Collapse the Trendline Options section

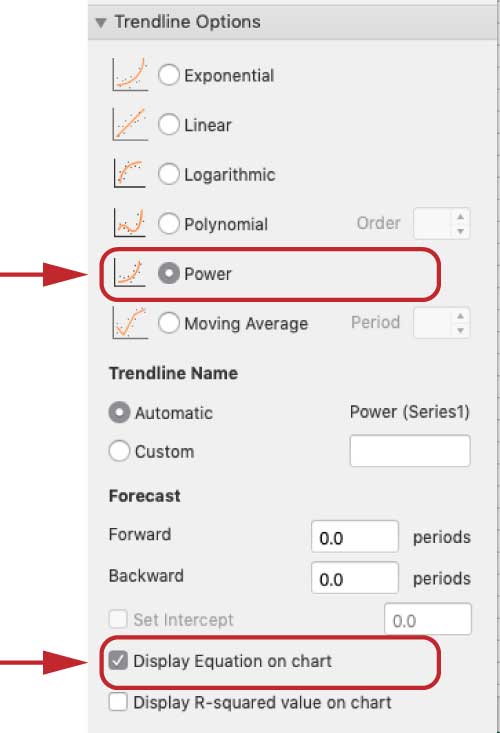(100, 22)
